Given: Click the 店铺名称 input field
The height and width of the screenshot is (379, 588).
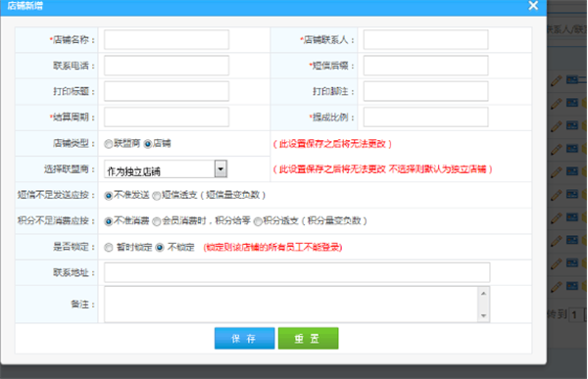Looking at the screenshot, I should click(x=167, y=40).
